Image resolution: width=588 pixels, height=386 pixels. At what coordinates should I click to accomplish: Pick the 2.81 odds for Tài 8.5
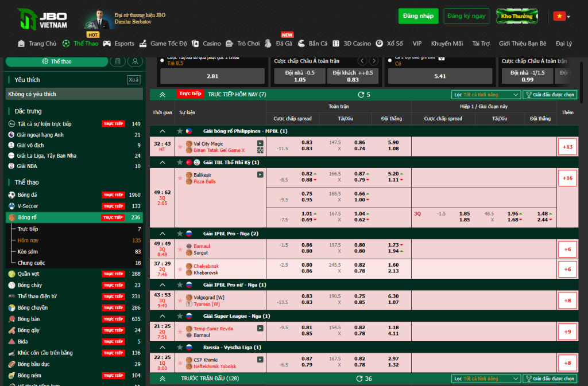pos(212,76)
